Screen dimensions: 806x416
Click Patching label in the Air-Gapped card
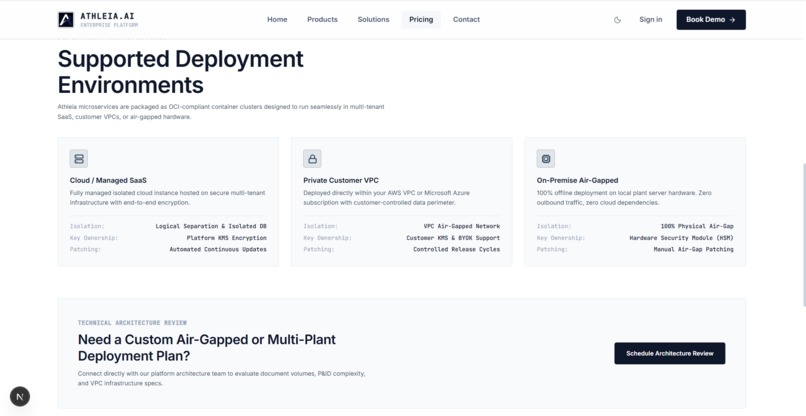pyautogui.click(x=552, y=249)
